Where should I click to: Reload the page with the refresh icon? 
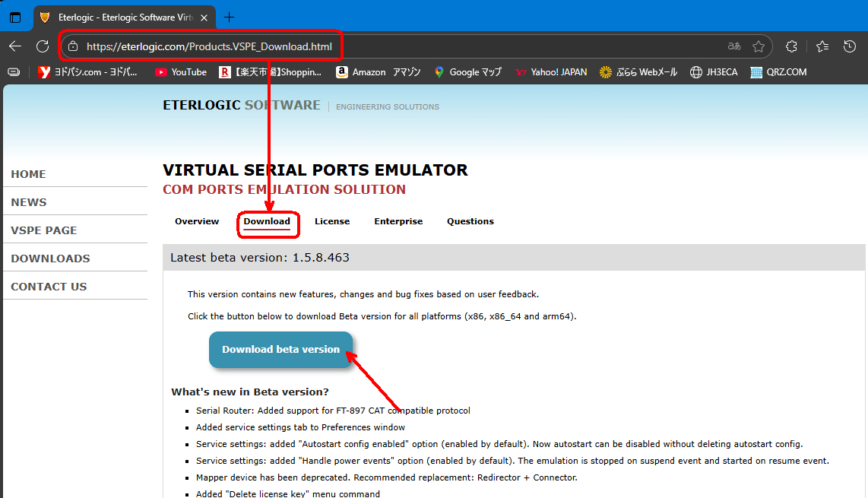coord(43,46)
